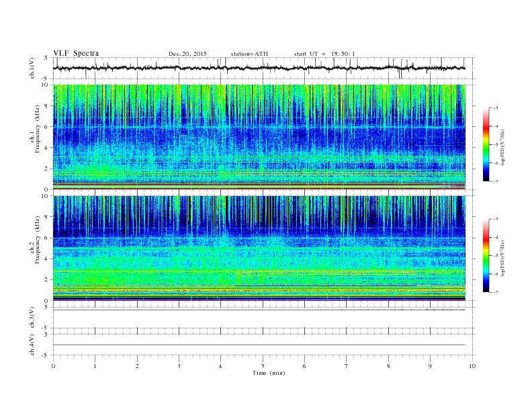Click time axis tick label '0'
This screenshot has height=411, width=532.
pyautogui.click(x=53, y=366)
